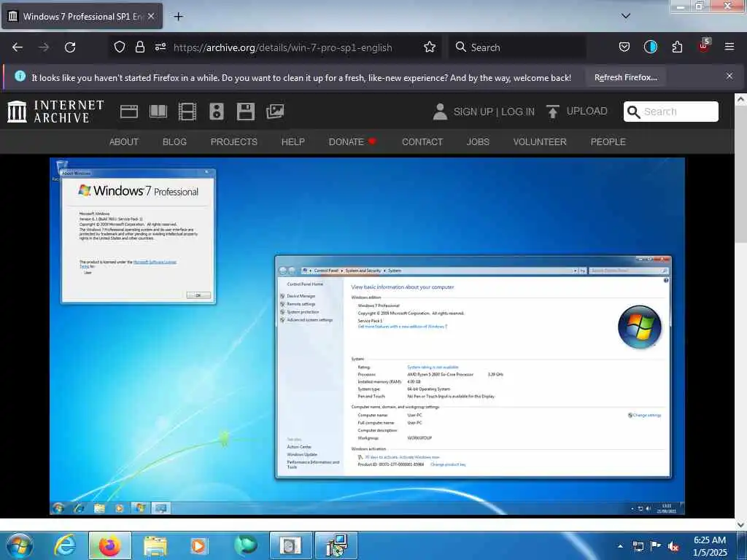Open the Firefox hamburger application menu
The image size is (747, 560).
point(729,47)
